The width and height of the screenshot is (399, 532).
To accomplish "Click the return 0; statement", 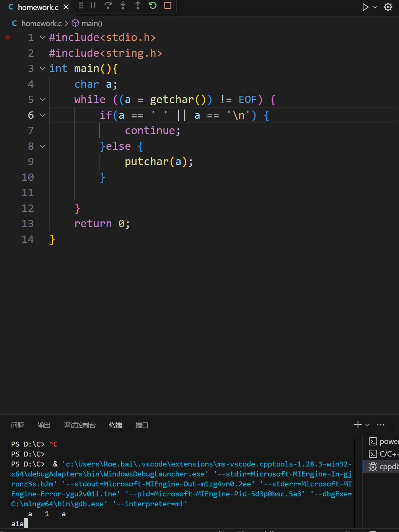I will click(102, 224).
